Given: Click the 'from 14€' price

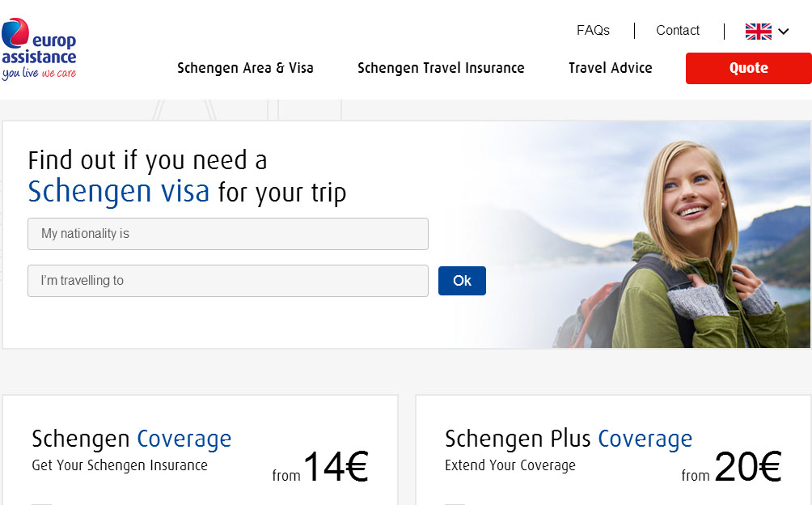Looking at the screenshot, I should 320,469.
